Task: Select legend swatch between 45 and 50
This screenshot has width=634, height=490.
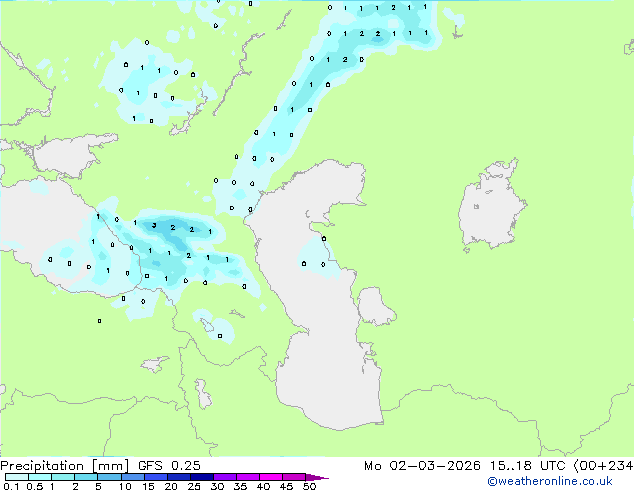Action: pos(294,477)
